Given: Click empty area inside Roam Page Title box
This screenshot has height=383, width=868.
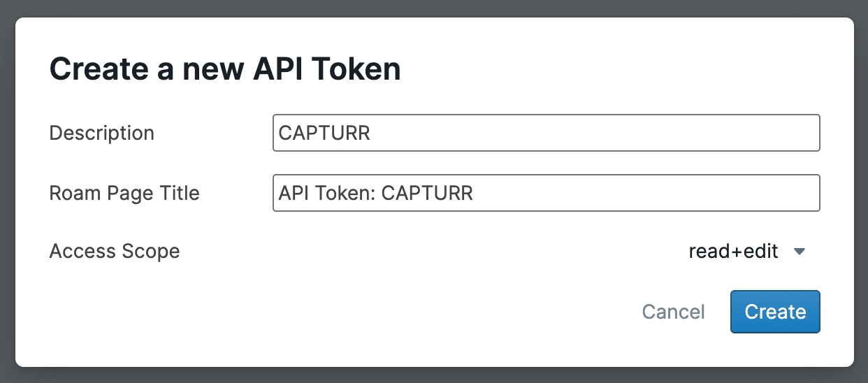Looking at the screenshot, I should tap(643, 193).
